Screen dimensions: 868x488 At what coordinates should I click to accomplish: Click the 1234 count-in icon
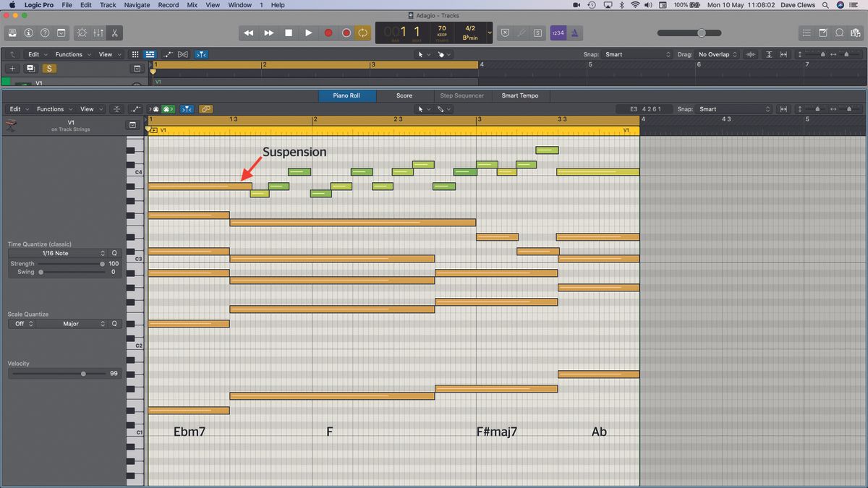[558, 33]
